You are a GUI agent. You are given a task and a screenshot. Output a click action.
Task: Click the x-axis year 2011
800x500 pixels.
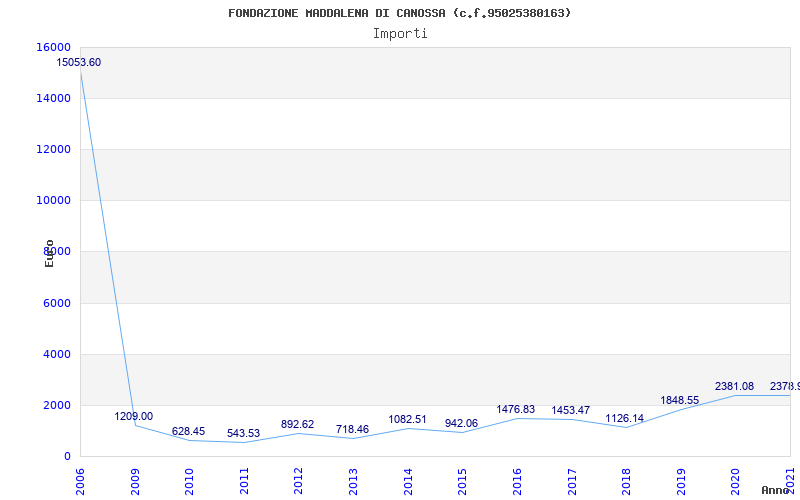point(244,481)
